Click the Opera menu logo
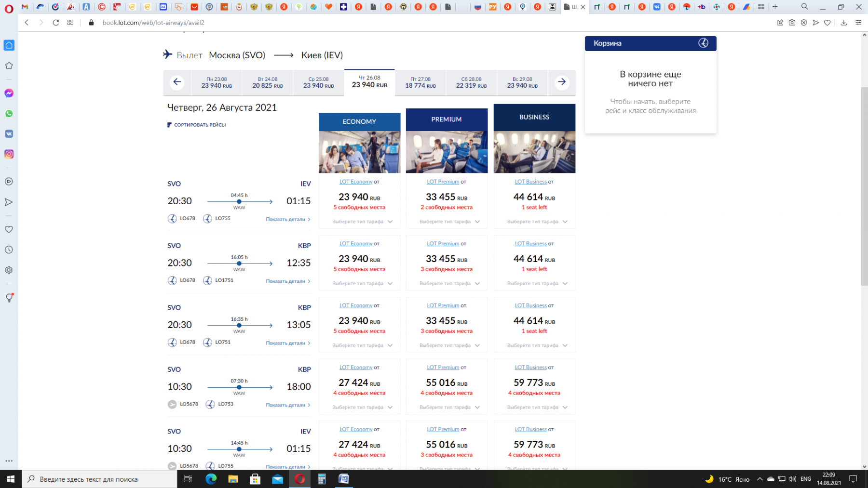Image resolution: width=868 pixels, height=488 pixels. pos(9,8)
